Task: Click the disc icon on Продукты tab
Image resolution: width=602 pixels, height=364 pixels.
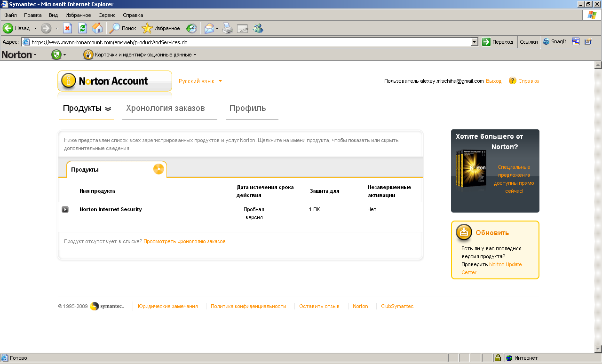Action: click(x=158, y=169)
